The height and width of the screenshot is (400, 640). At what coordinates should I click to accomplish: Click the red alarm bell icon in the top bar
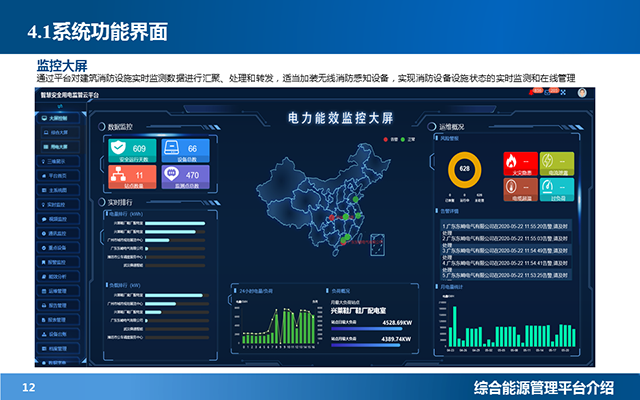point(531,93)
